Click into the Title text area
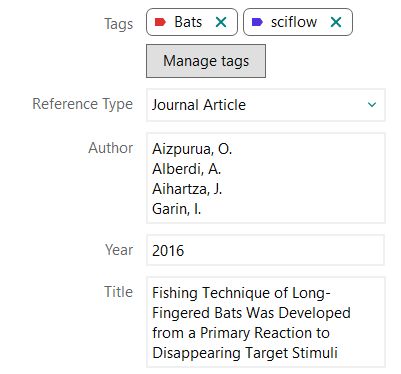Image resolution: width=401 pixels, height=374 pixels. click(x=266, y=322)
